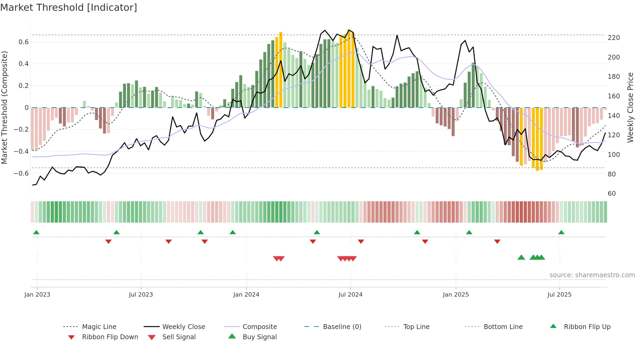Click the −0.6 left axis tick
The image size is (644, 362).
click(x=21, y=173)
